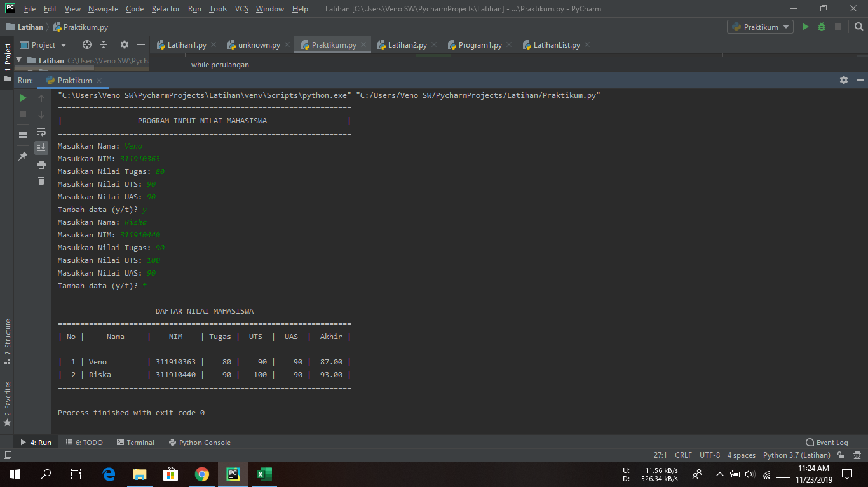The width and height of the screenshot is (868, 487).
Task: Run Praktikum from the main toolbar
Action: (805, 27)
